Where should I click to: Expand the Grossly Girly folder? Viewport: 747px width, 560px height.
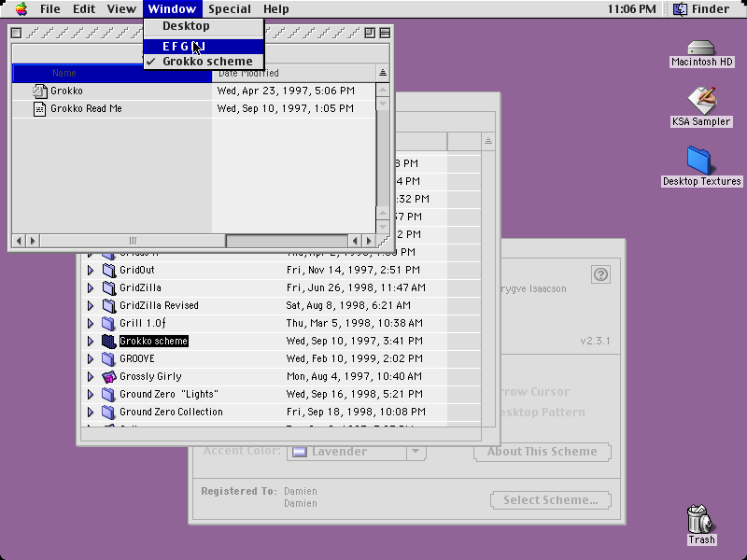(x=91, y=377)
